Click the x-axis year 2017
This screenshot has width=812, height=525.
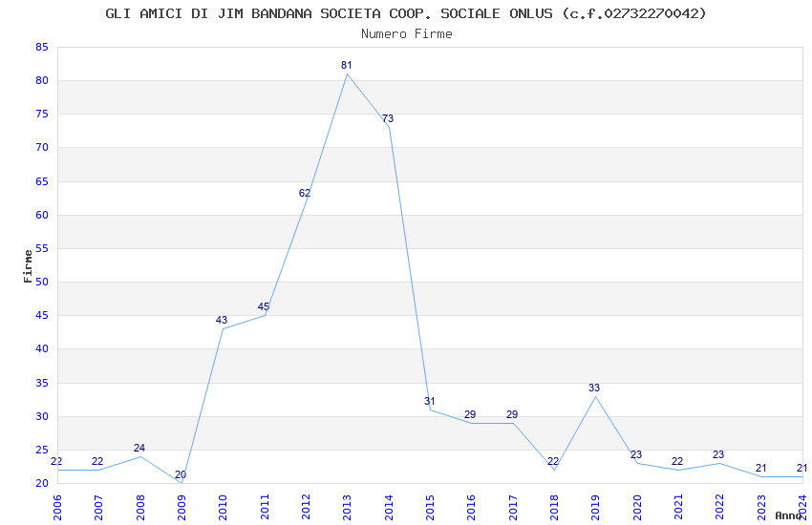pos(513,507)
